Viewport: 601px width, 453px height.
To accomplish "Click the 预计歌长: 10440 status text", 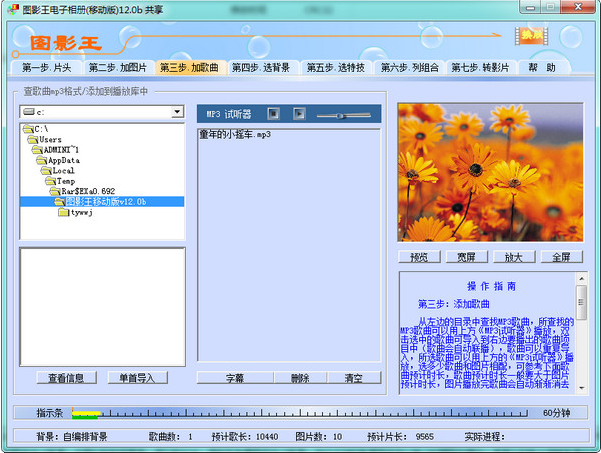I will [x=245, y=436].
